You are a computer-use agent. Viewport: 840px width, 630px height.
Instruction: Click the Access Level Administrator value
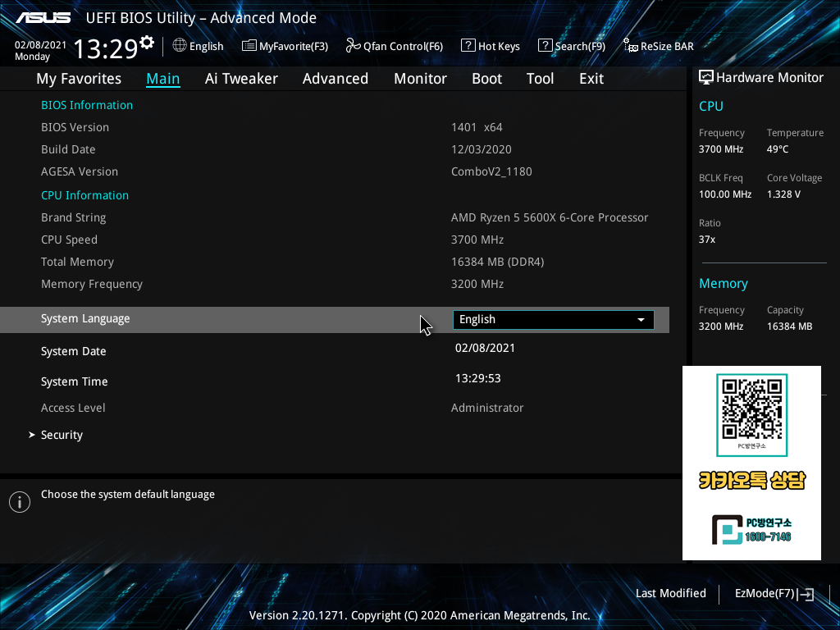[487, 409]
